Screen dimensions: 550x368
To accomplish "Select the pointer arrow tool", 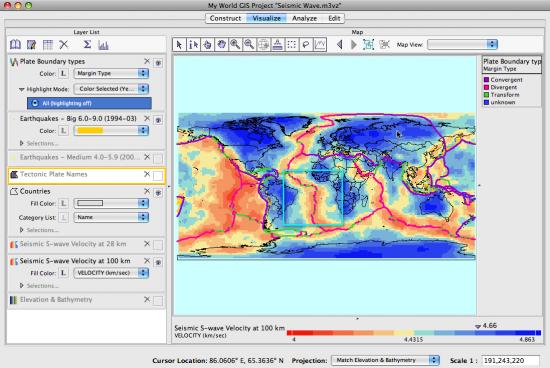I will pyautogui.click(x=179, y=45).
